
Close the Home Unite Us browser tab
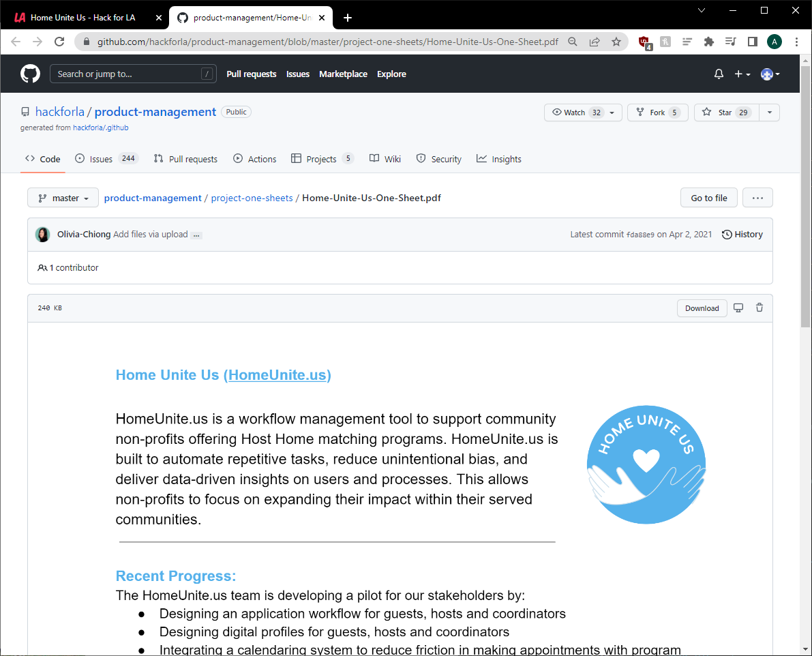pos(158,18)
